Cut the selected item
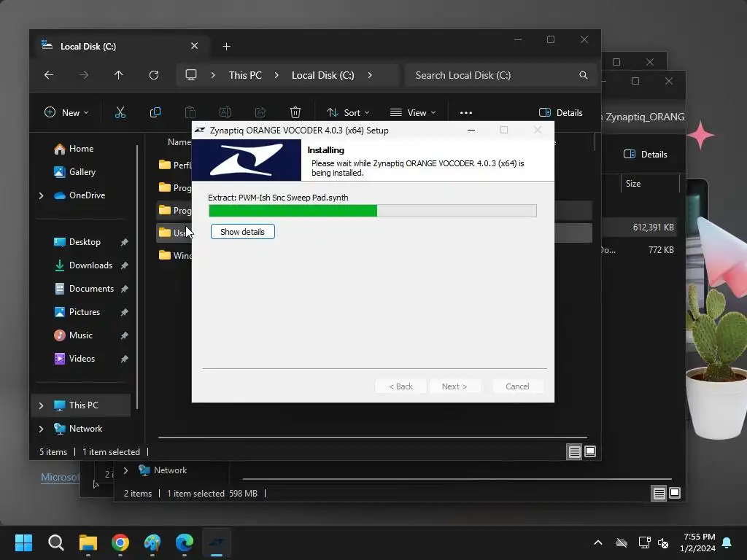 pyautogui.click(x=120, y=112)
